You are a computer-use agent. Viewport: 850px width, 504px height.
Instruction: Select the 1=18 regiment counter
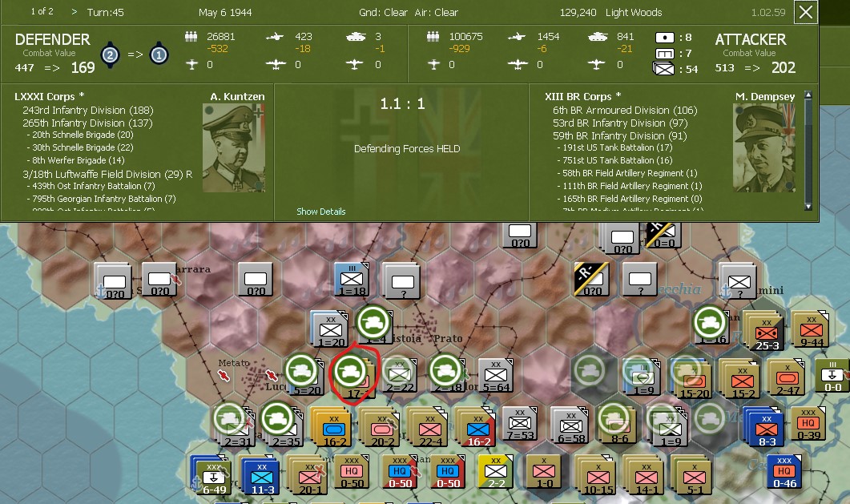[352, 280]
